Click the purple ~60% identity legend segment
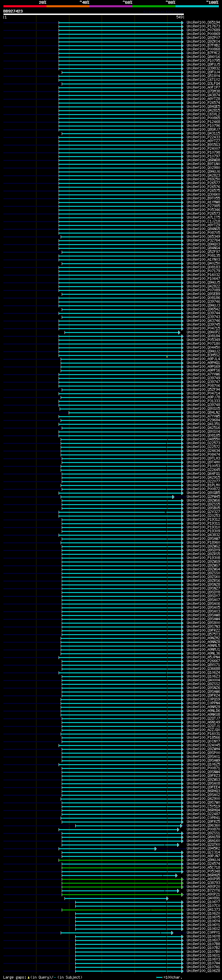This screenshot has height=980, width=222. pos(111,6)
